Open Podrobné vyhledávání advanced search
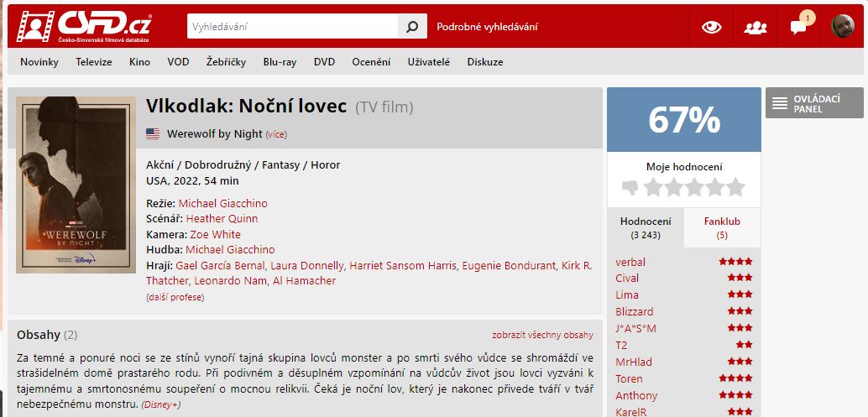The image size is (868, 417). [487, 27]
